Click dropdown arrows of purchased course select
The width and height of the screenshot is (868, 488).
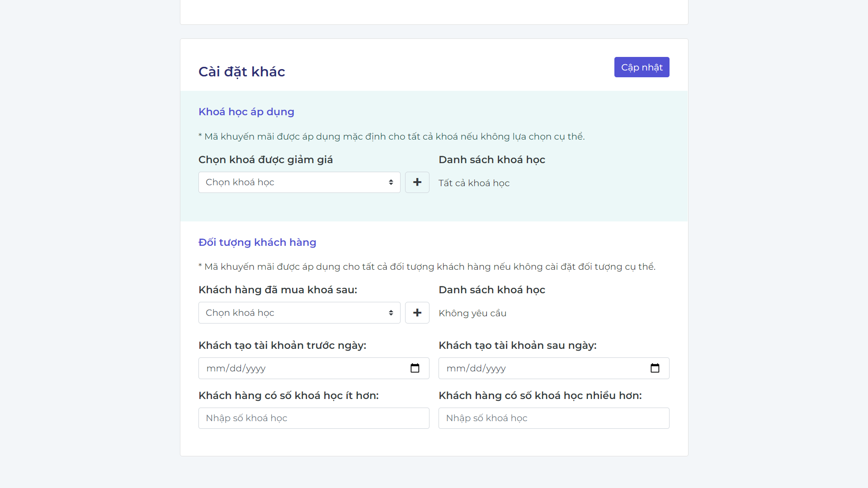tap(391, 313)
